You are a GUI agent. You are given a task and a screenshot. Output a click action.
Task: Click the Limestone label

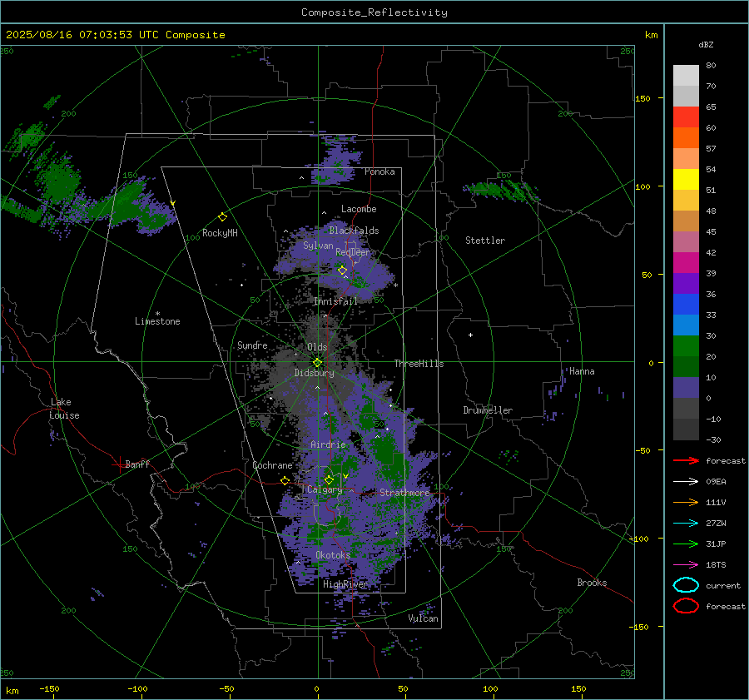157,321
